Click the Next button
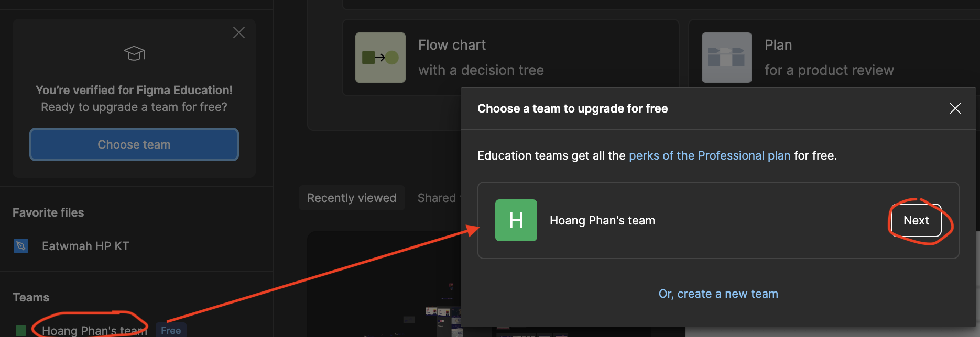 (x=916, y=220)
